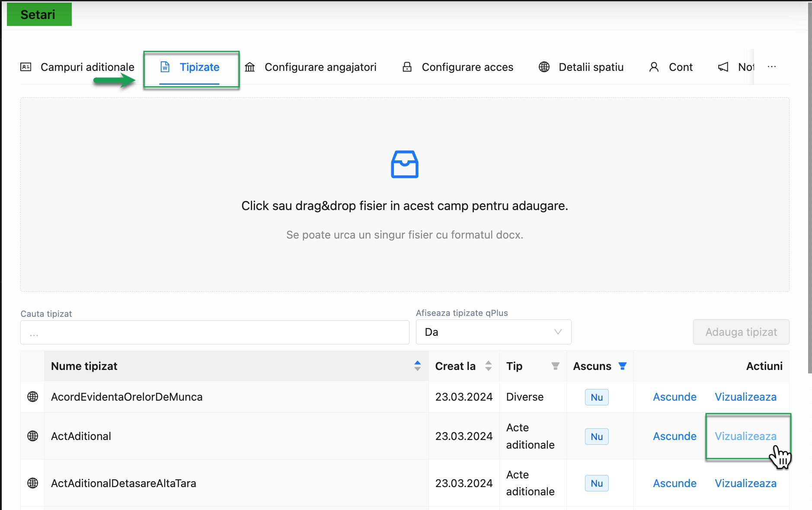Open the Detalii spatiu tab
This screenshot has width=812, height=510.
[581, 67]
